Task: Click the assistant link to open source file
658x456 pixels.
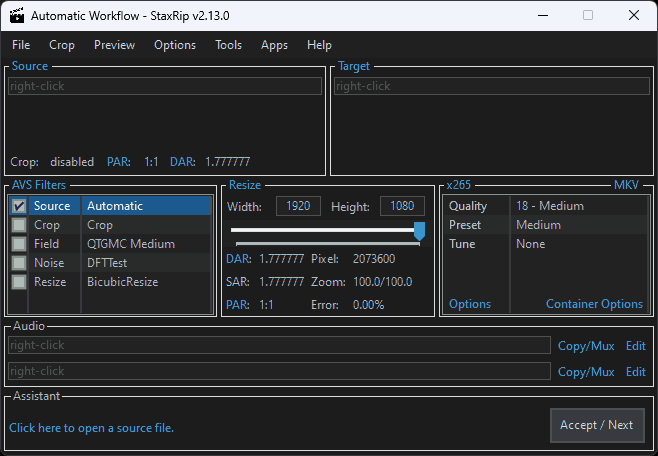Action: pos(91,428)
